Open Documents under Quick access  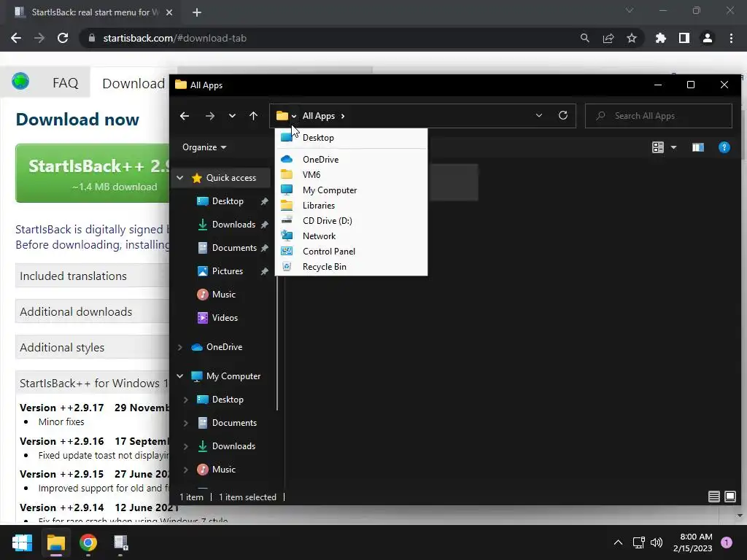[234, 248]
